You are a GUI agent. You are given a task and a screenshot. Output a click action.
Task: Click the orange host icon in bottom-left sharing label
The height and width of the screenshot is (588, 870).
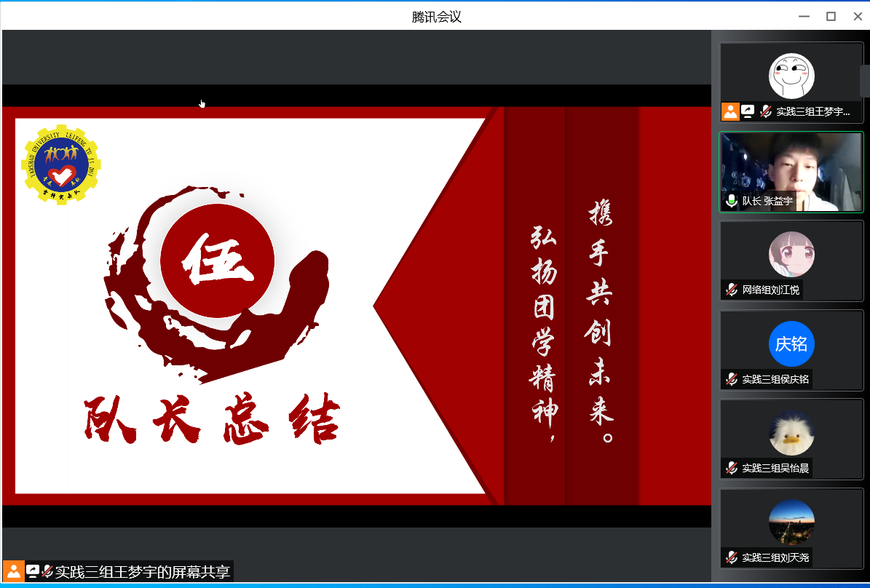tap(13, 571)
